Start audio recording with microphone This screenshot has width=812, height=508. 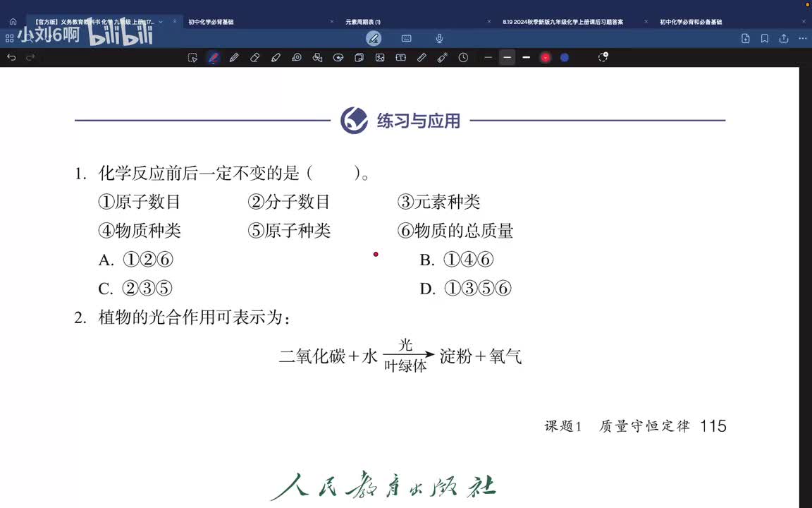click(439, 38)
